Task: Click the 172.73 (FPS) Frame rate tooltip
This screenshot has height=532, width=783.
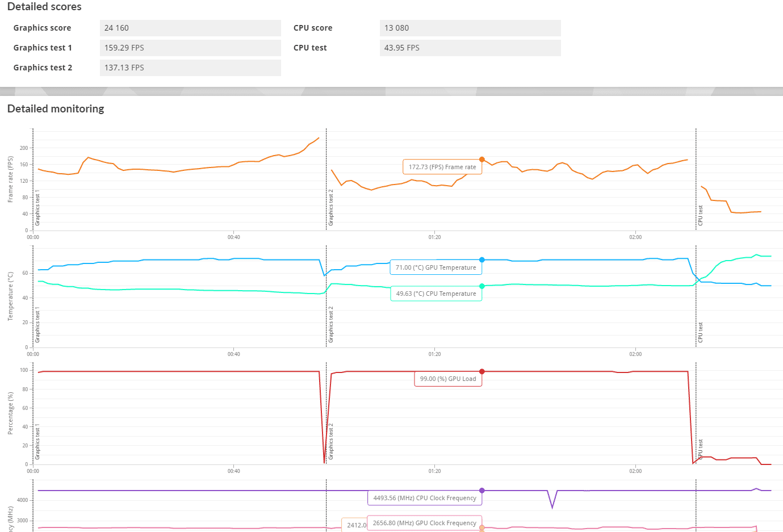Action: tap(442, 167)
